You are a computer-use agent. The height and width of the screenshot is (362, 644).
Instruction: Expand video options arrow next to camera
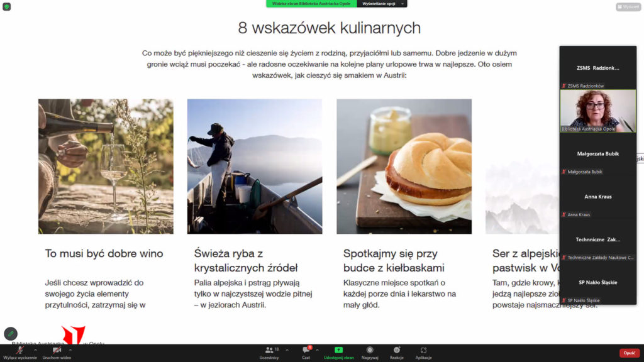[x=70, y=349]
